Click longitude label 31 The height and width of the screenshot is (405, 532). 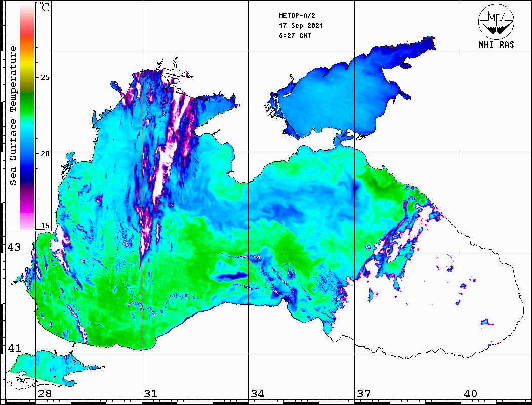click(x=151, y=394)
